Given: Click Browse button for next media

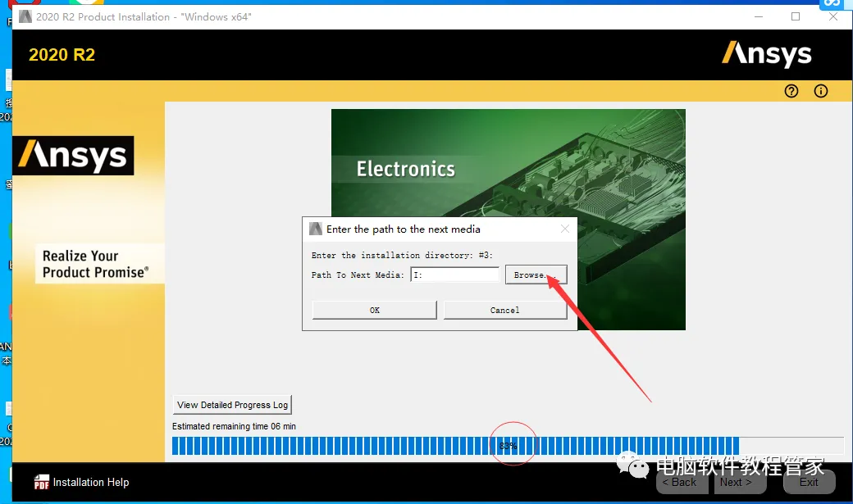Looking at the screenshot, I should click(536, 275).
